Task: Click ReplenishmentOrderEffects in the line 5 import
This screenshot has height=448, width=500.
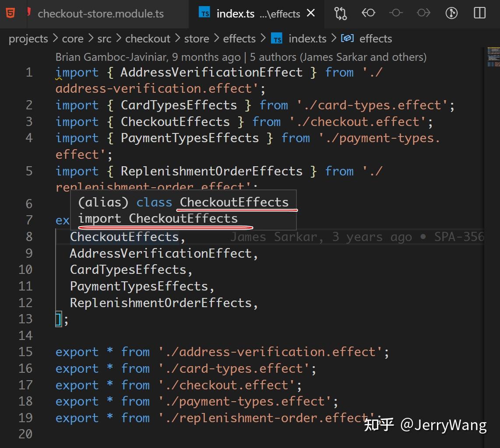Action: (211, 171)
